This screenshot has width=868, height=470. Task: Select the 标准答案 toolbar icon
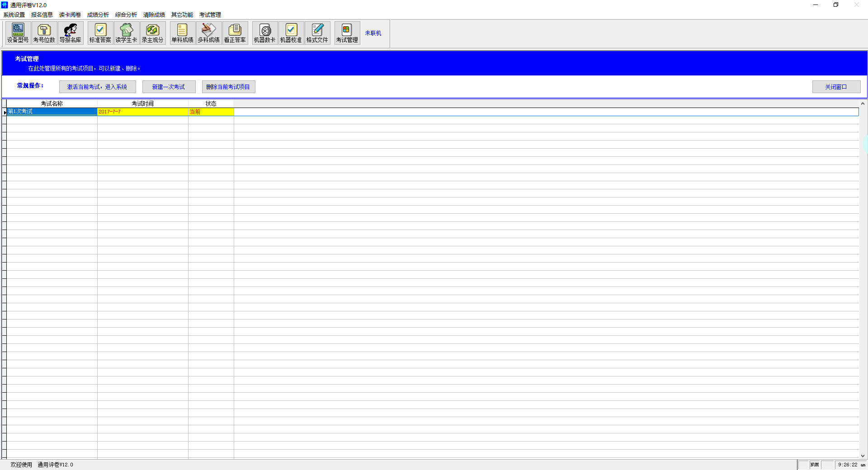click(100, 33)
